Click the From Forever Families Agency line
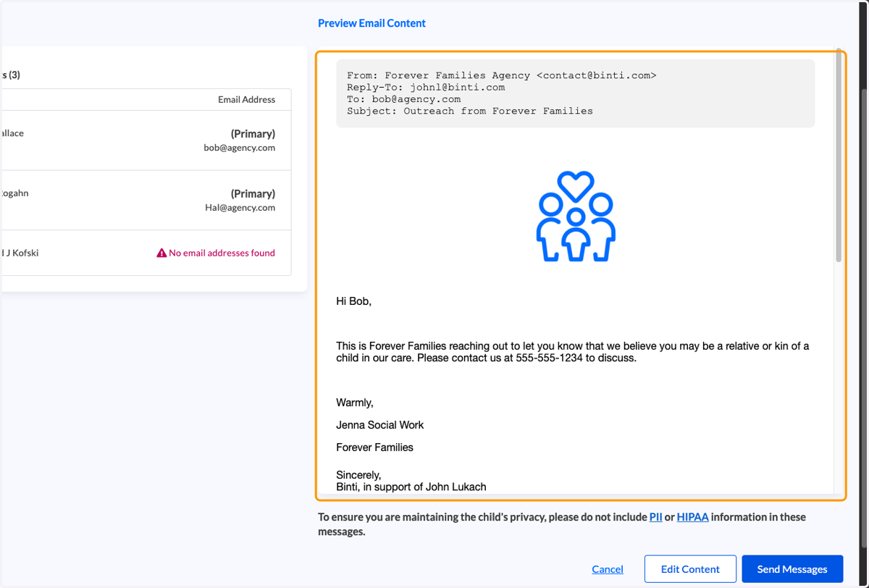869x588 pixels. [502, 75]
